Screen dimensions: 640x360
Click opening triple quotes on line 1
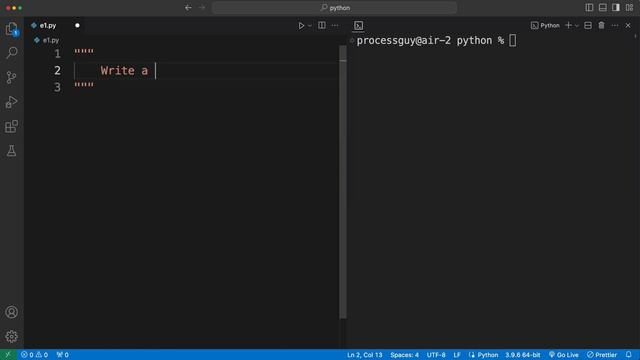pyautogui.click(x=84, y=51)
